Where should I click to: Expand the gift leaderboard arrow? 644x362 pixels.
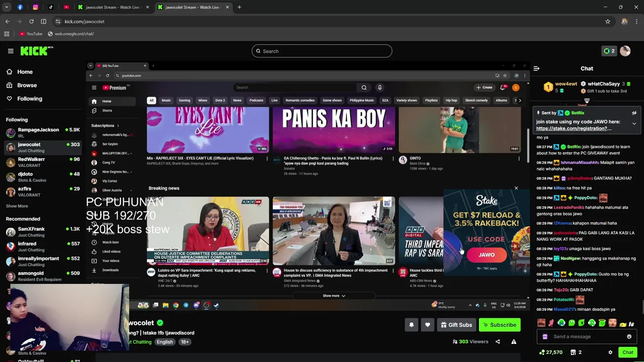point(587,101)
